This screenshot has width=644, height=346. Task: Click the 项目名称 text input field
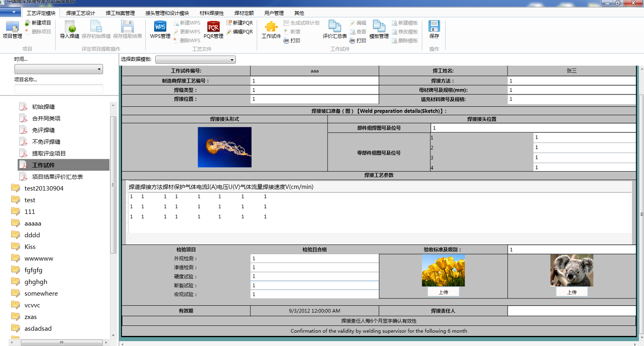point(59,89)
